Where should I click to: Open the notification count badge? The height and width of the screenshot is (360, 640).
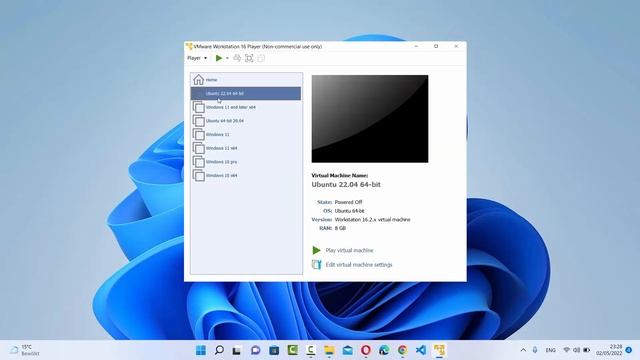[x=629, y=350]
